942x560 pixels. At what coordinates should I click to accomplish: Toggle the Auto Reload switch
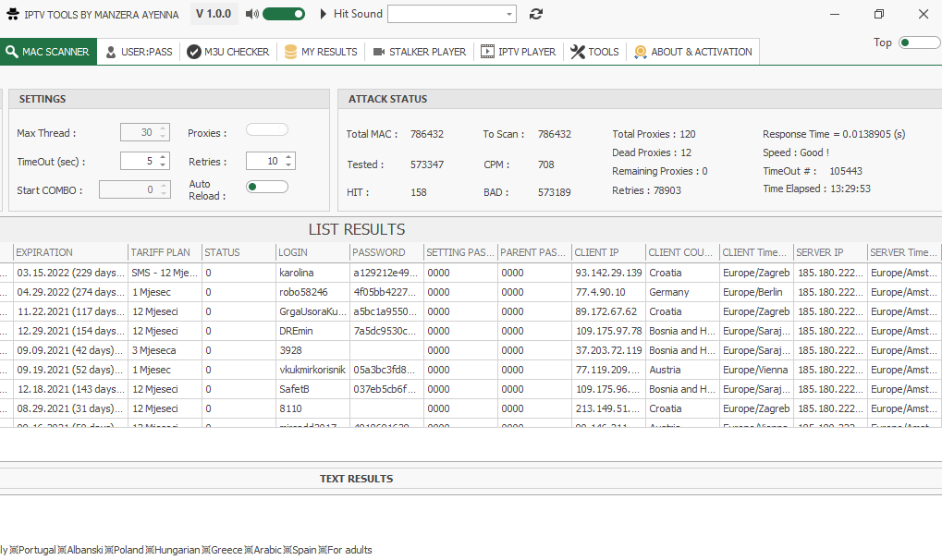267,187
